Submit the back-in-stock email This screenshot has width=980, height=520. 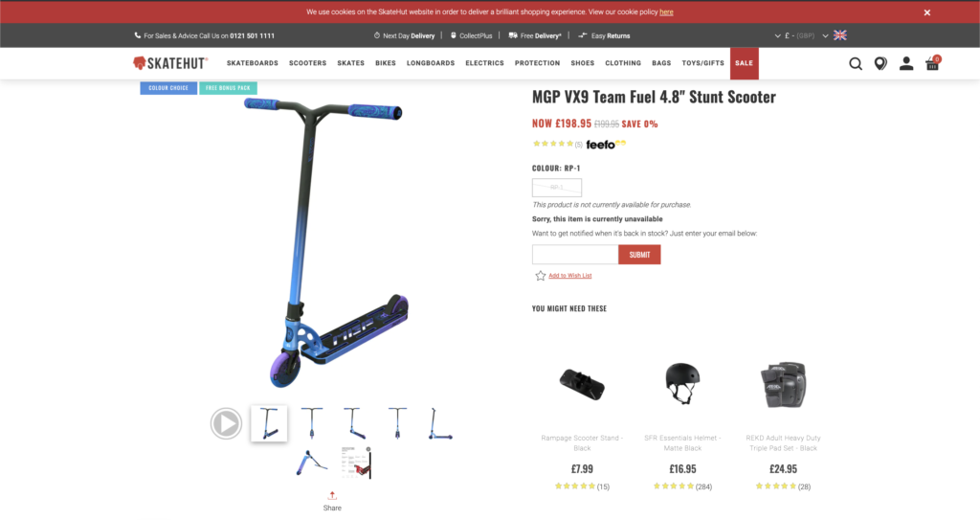(639, 255)
